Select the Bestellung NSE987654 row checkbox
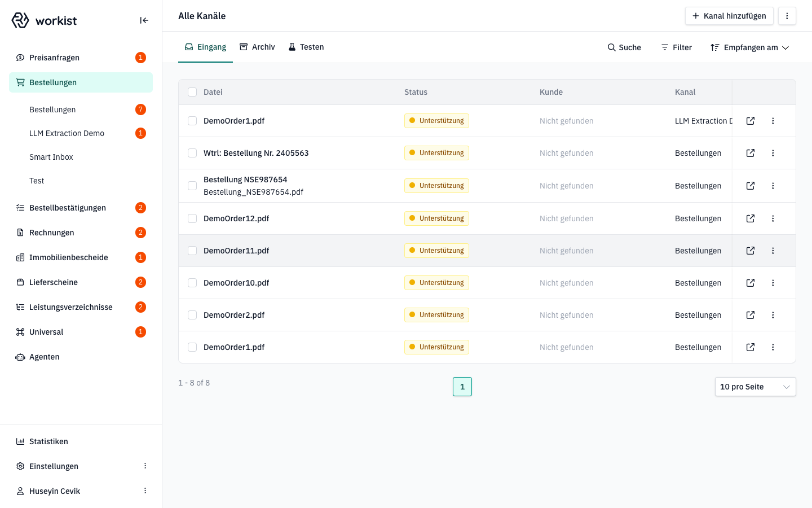 click(x=192, y=186)
